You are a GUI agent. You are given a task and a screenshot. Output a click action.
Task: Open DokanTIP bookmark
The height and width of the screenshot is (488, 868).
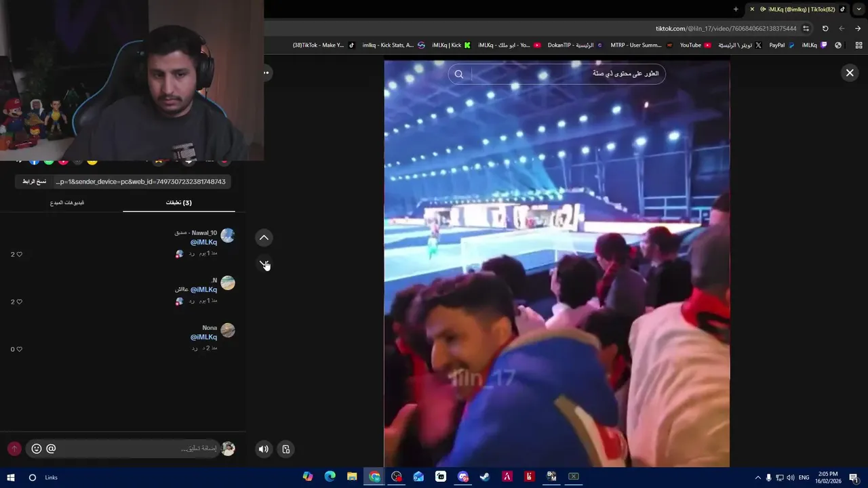pyautogui.click(x=575, y=45)
